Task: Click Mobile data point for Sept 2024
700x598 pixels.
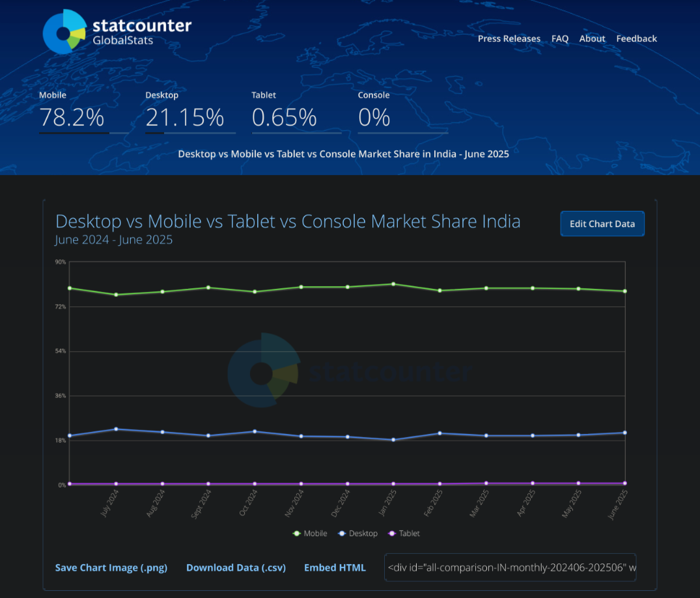Action: [x=208, y=288]
